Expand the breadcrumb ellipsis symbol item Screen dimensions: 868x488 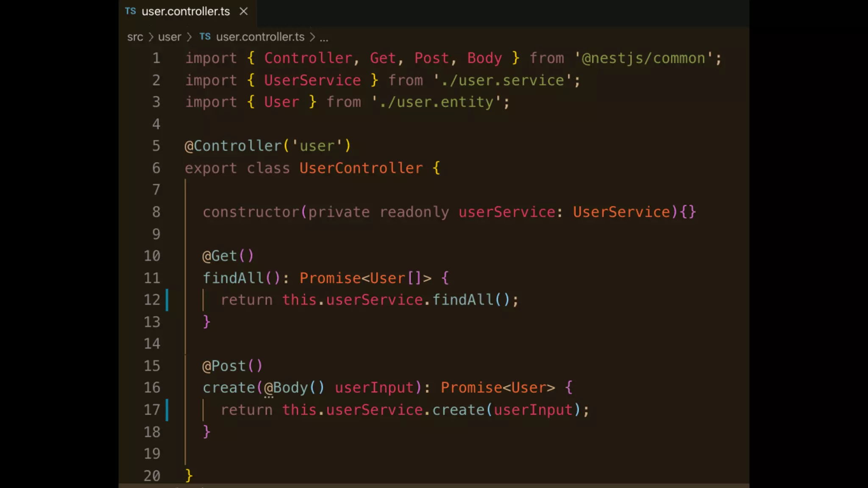[324, 38]
